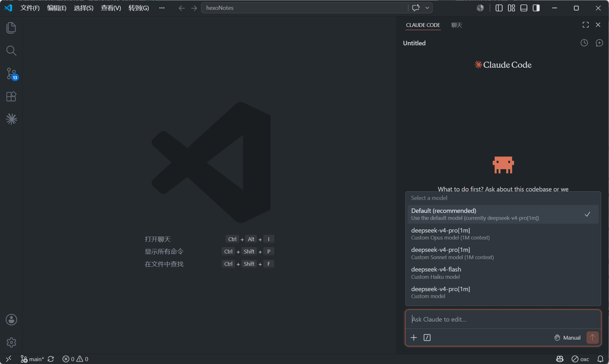Open the Explorer view in activity bar
Screen dimensions: 609x364
point(11,28)
